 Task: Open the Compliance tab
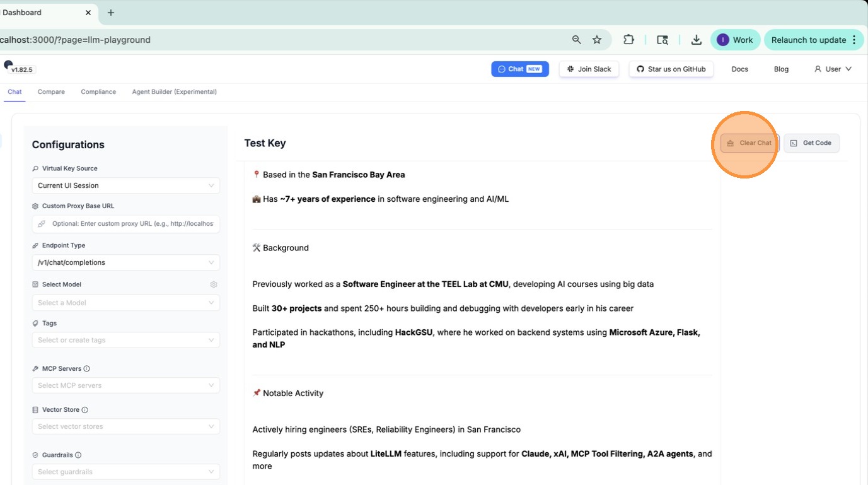click(x=98, y=92)
